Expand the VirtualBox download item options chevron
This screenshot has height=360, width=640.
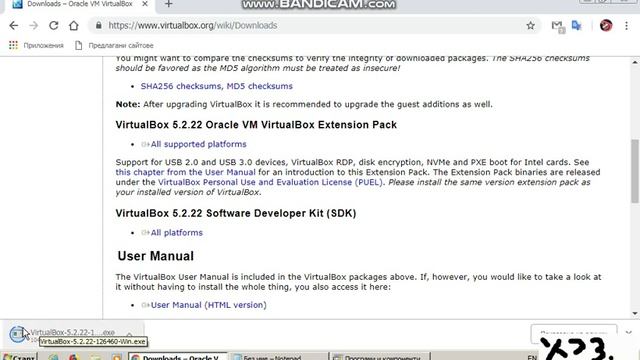pyautogui.click(x=129, y=334)
